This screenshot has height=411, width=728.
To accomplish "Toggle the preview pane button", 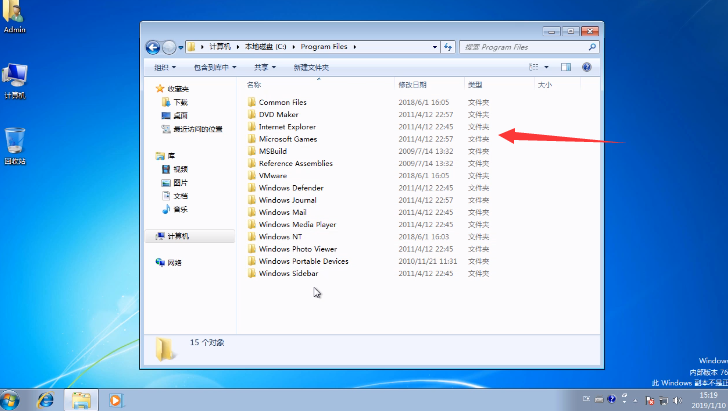I will (x=566, y=67).
